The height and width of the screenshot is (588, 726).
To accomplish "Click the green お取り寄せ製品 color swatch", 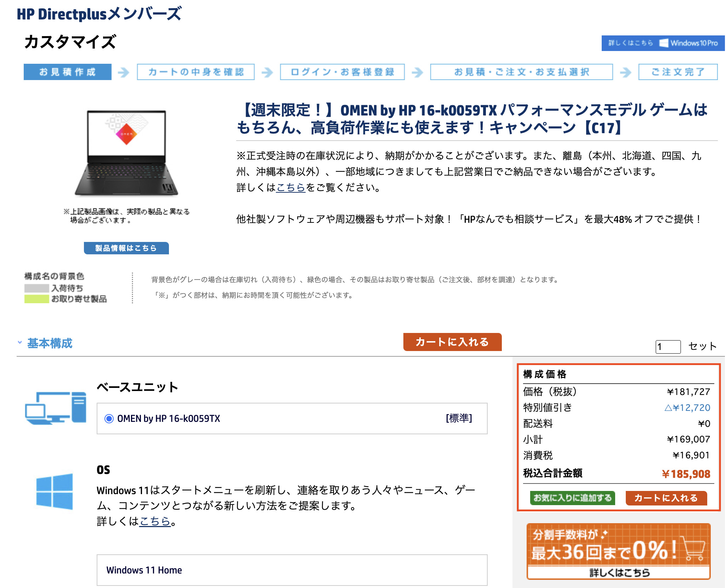I will (x=37, y=299).
